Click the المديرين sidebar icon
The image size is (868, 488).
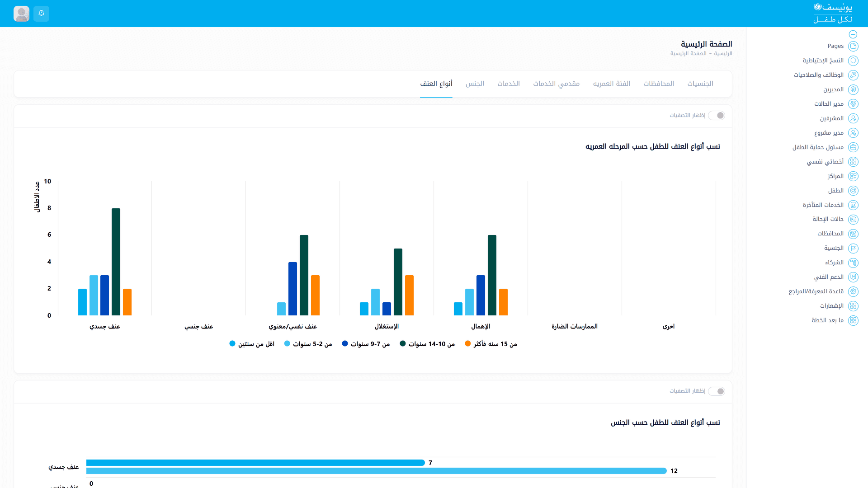click(853, 89)
